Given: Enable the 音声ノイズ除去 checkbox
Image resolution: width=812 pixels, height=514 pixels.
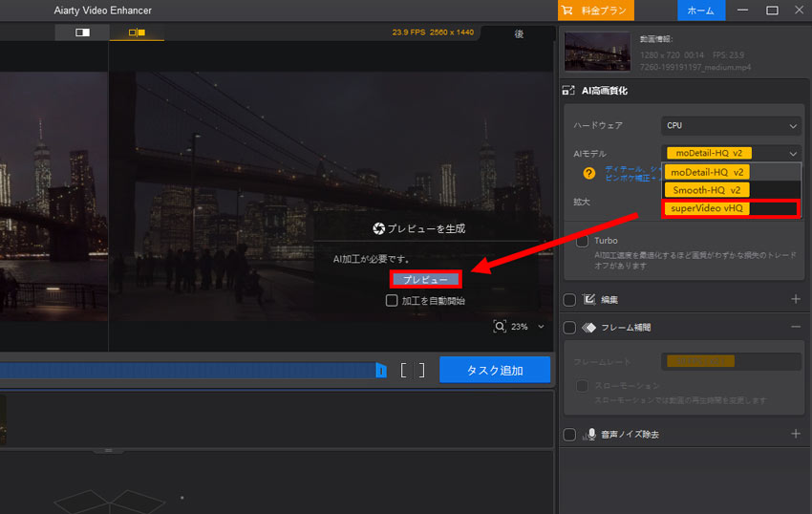Looking at the screenshot, I should tap(569, 434).
